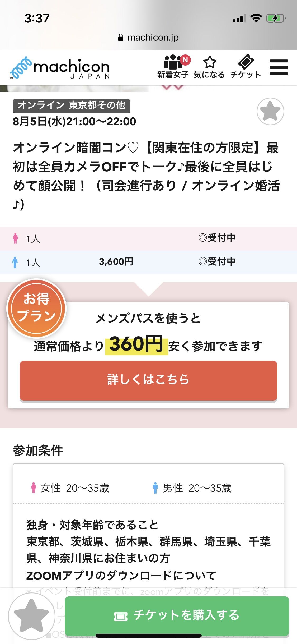297x644 pixels.
Task: Click the 詳しくはこちら button
Action: pos(148,380)
